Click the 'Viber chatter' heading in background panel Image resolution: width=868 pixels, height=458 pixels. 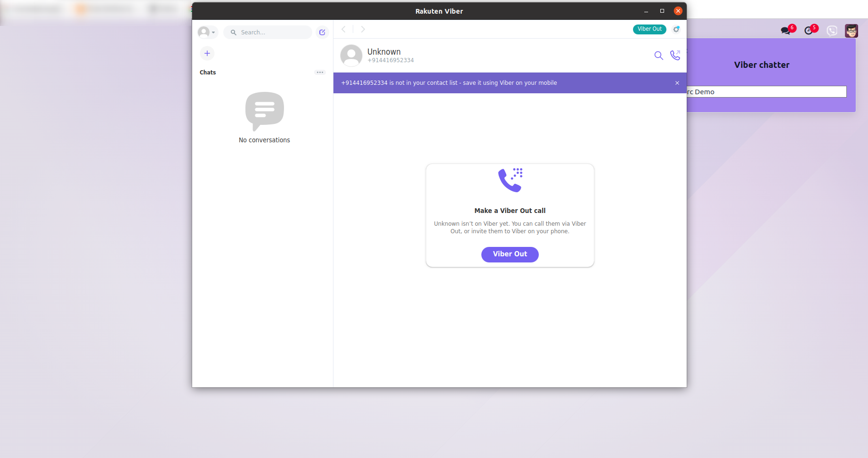[762, 65]
